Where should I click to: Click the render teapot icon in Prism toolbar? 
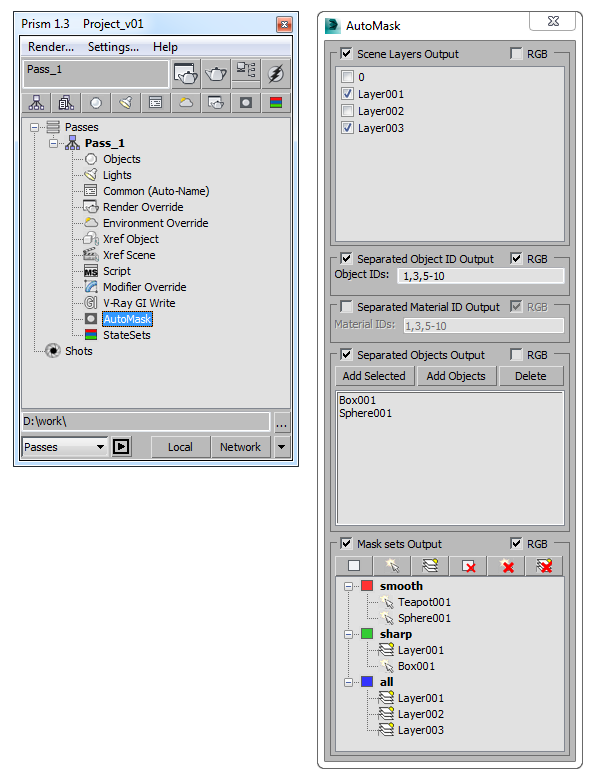[x=216, y=74]
